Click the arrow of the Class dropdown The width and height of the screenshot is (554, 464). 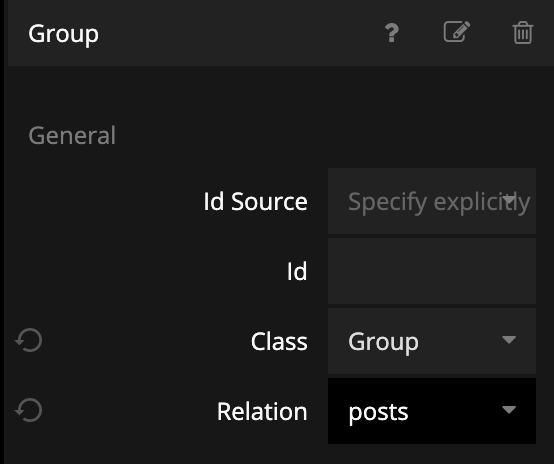509,340
